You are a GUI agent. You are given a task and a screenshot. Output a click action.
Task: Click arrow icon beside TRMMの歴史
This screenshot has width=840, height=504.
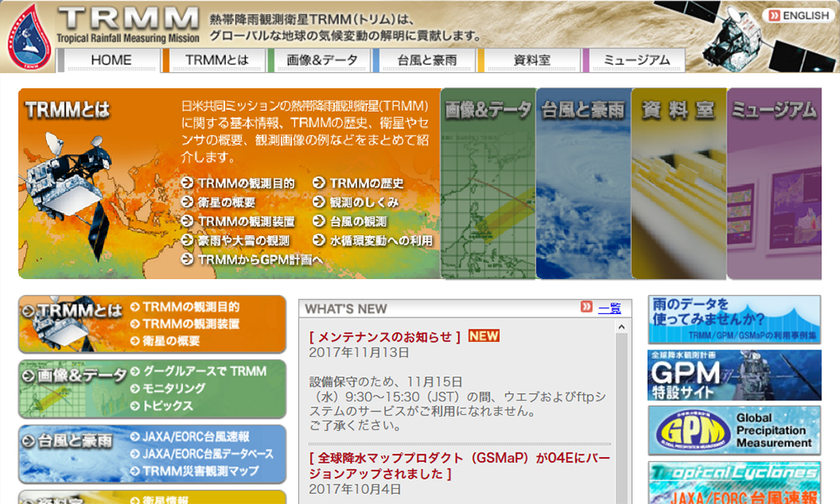[x=318, y=183]
